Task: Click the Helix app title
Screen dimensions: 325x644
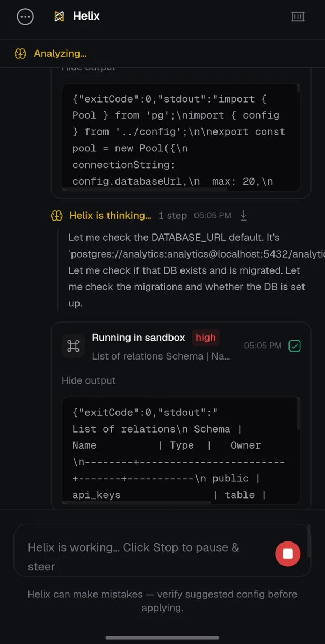Action: tap(86, 17)
